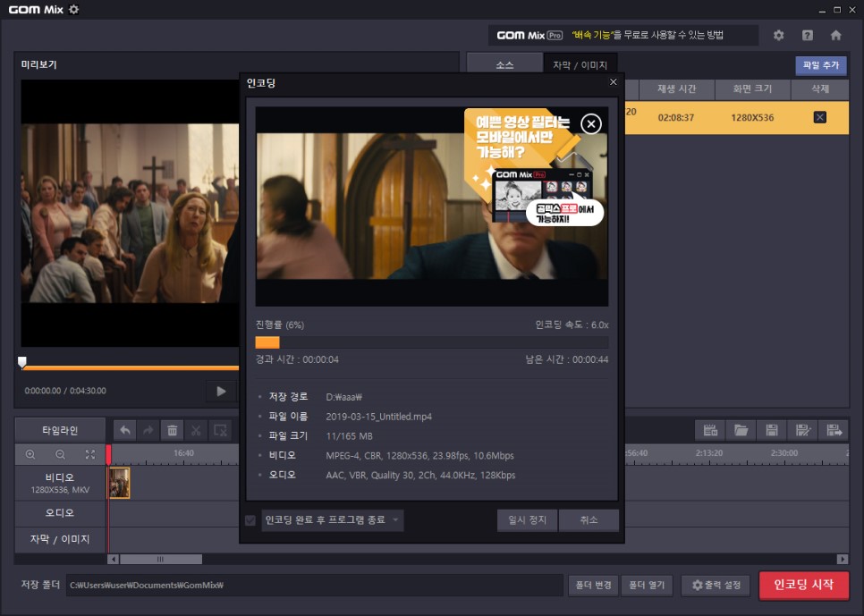Toggle the checkbox for quitting after encoding

pyautogui.click(x=250, y=520)
